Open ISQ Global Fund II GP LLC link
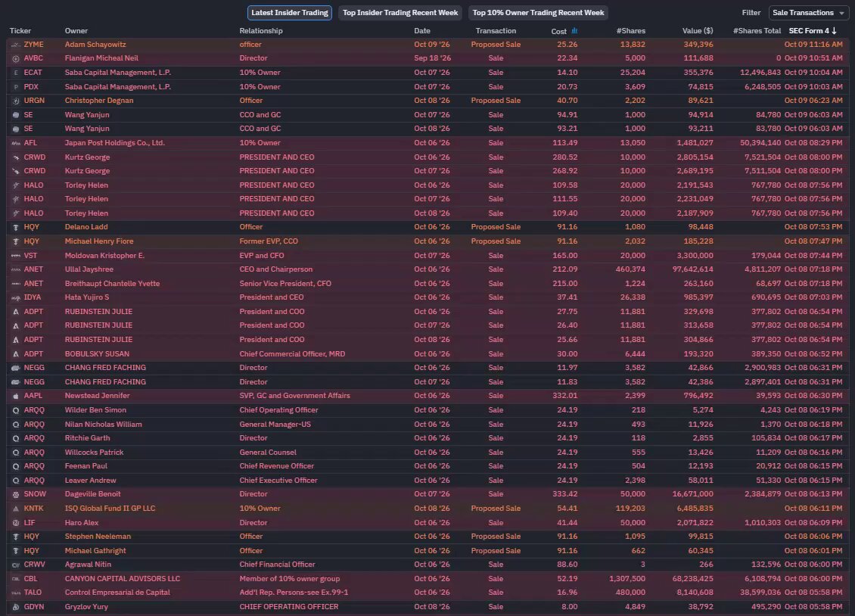Viewport: 855px width, 616px height. tap(110, 509)
